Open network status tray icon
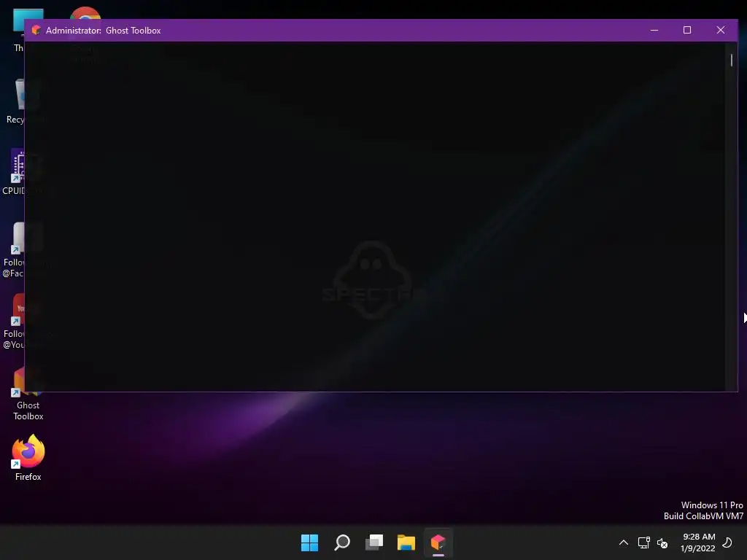 pyautogui.click(x=643, y=542)
